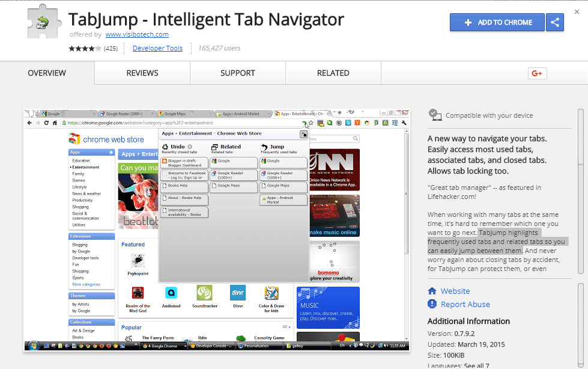The width and height of the screenshot is (588, 369).
Task: Visit the extension's Website link
Action: coord(455,291)
